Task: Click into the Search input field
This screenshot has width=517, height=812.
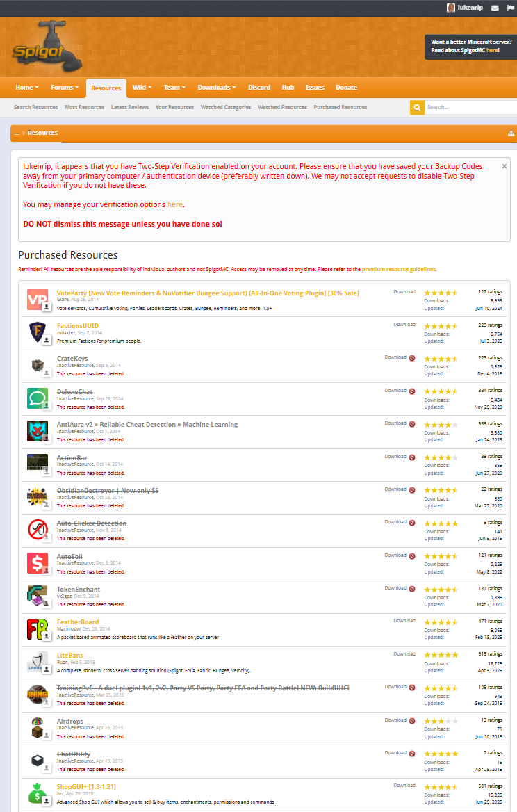Action: (x=470, y=107)
